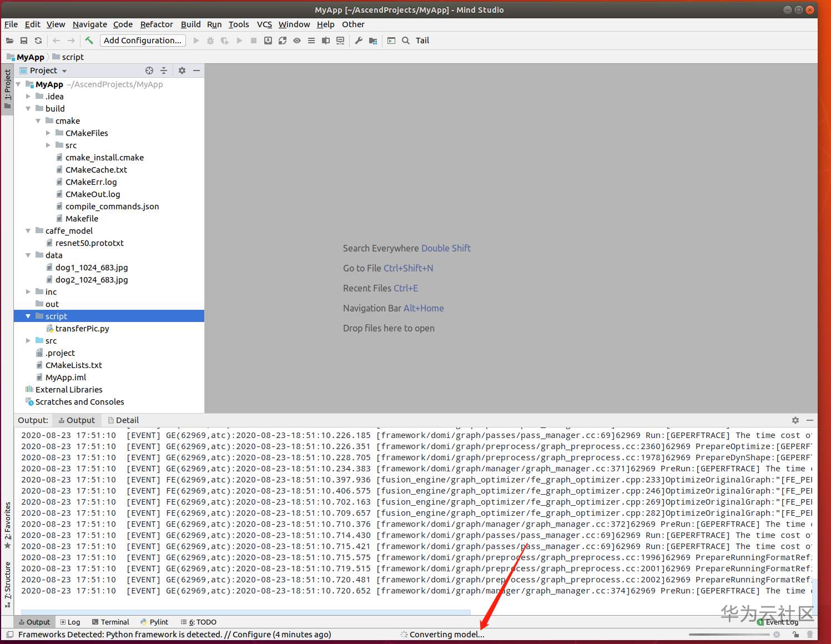The image size is (831, 644).
Task: Collapse the data folder
Action: 28,255
